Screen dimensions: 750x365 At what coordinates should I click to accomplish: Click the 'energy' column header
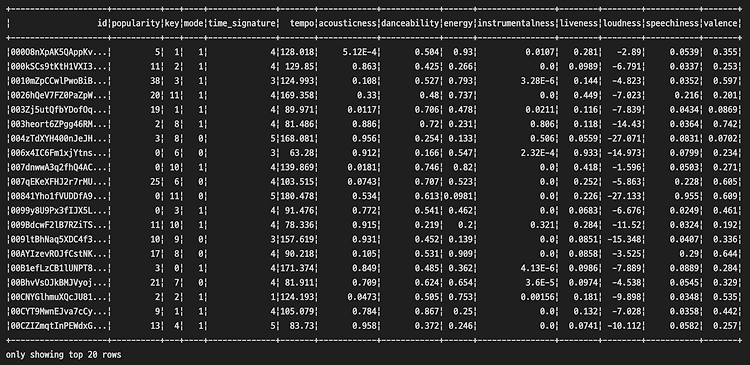point(458,23)
